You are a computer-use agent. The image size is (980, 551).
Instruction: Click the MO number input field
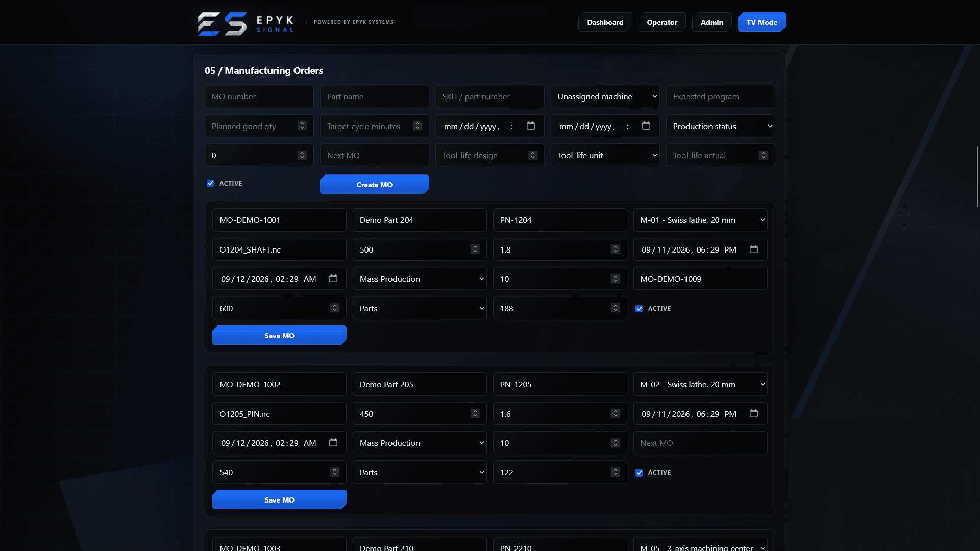[x=259, y=96]
